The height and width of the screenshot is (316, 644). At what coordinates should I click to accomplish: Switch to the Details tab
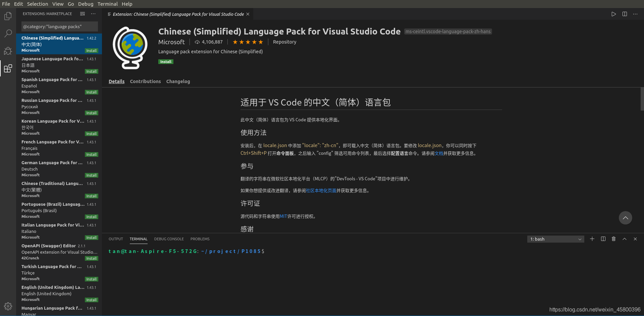click(x=116, y=81)
